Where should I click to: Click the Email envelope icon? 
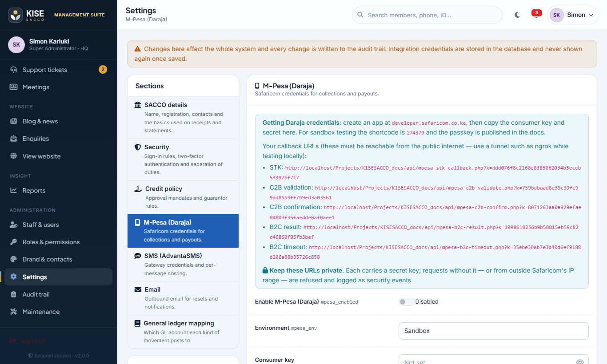[138, 289]
